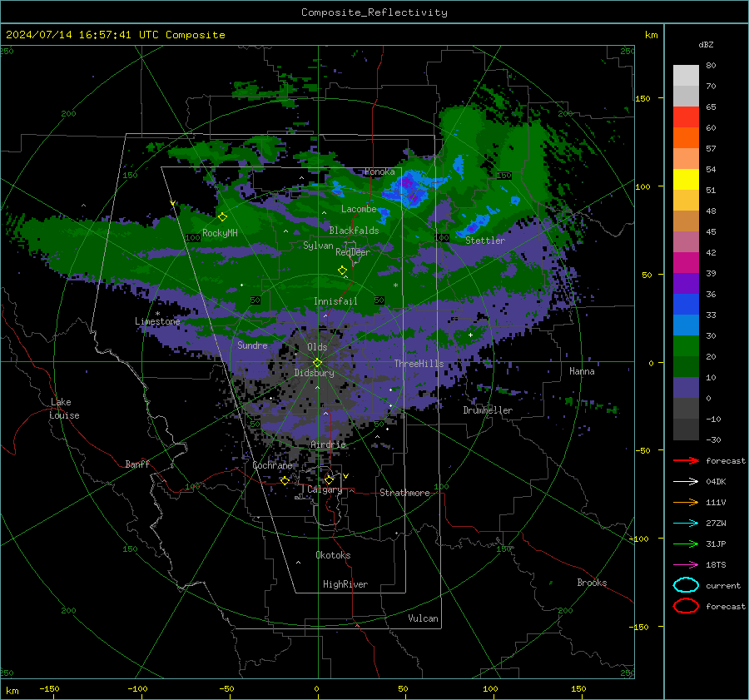749x700 pixels.
Task: Click the Okotoks town label
Action: [x=333, y=555]
